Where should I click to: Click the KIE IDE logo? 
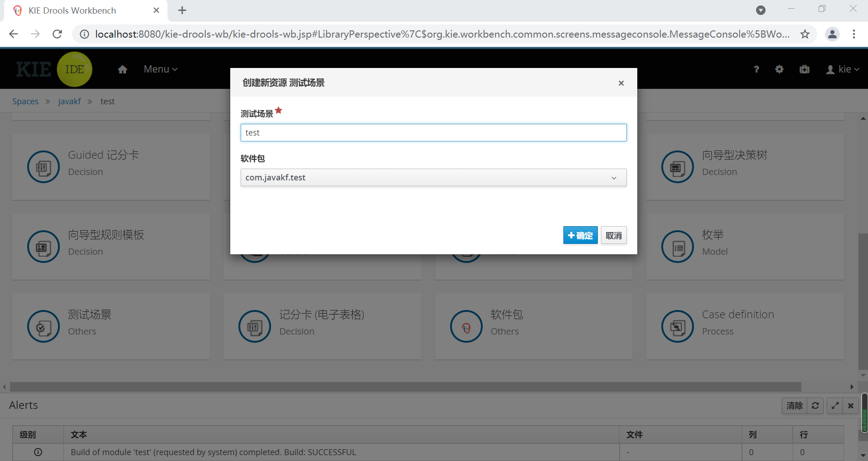point(53,69)
